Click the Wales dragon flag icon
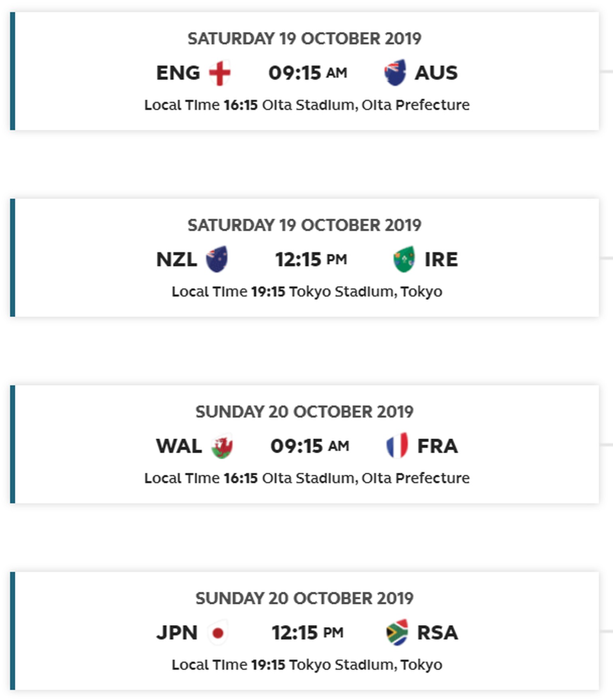The height and width of the screenshot is (700, 613). (222, 446)
